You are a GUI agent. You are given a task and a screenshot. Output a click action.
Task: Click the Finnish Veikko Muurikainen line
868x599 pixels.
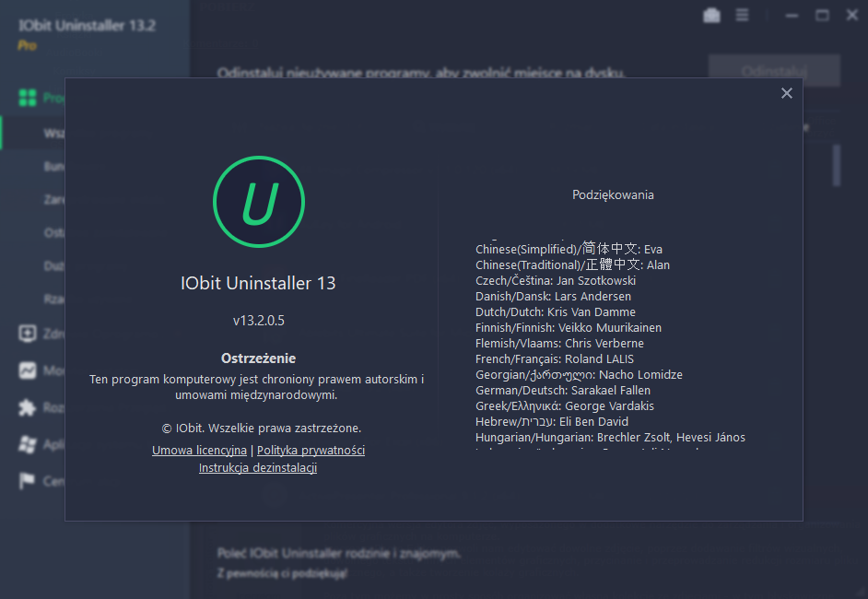coord(569,328)
